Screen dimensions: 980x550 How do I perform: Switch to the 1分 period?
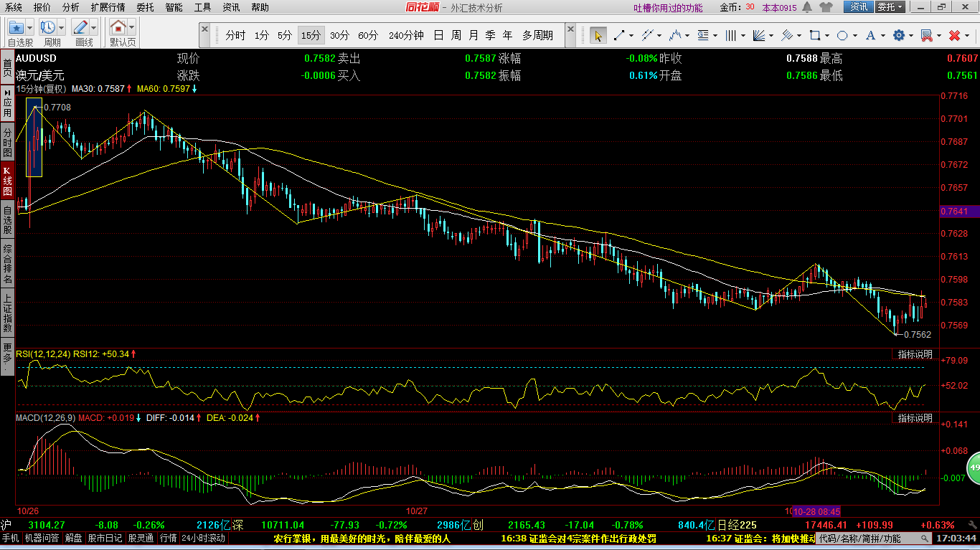262,35
